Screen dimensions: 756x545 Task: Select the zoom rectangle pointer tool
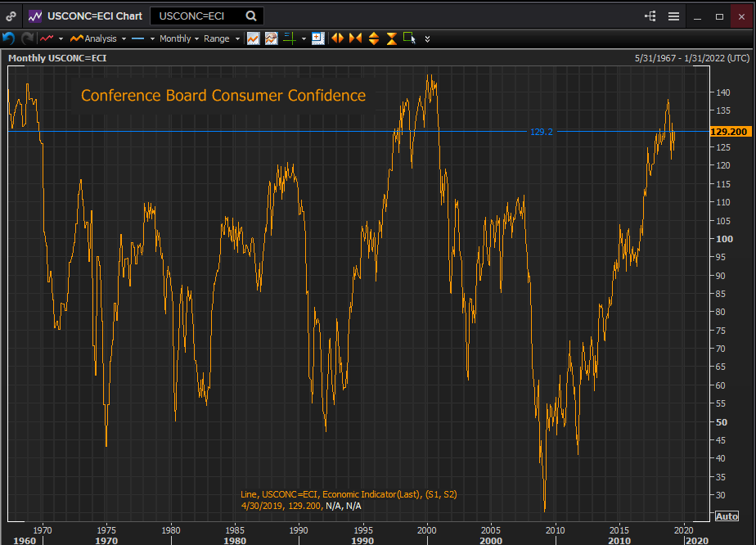click(410, 38)
